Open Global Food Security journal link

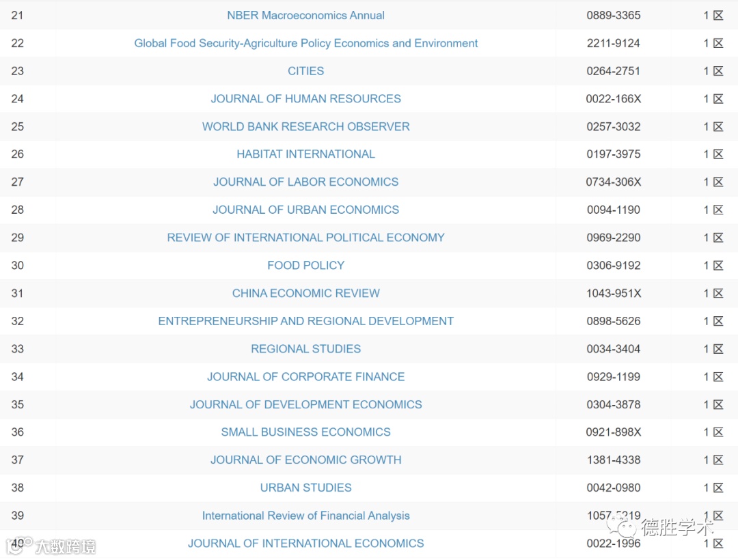pos(306,43)
